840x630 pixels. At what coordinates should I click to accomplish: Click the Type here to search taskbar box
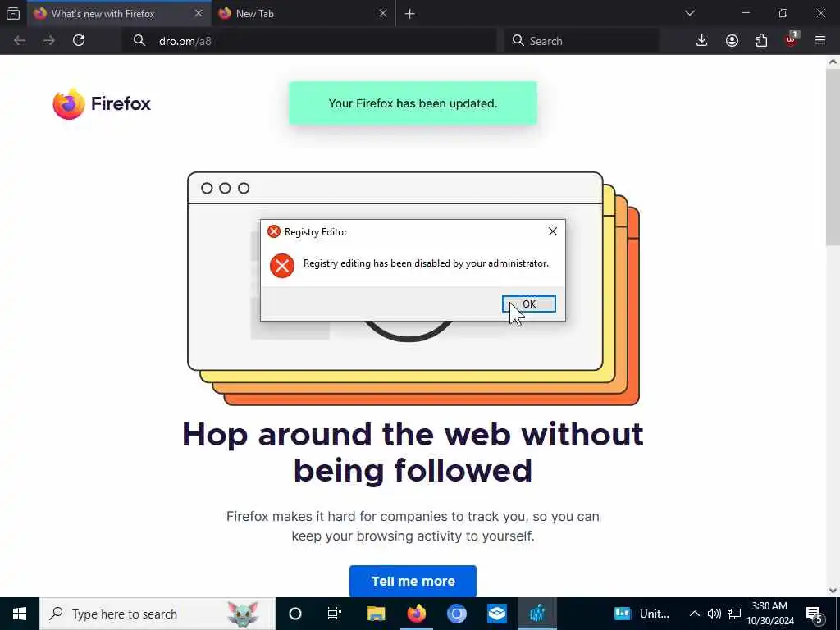pyautogui.click(x=157, y=614)
